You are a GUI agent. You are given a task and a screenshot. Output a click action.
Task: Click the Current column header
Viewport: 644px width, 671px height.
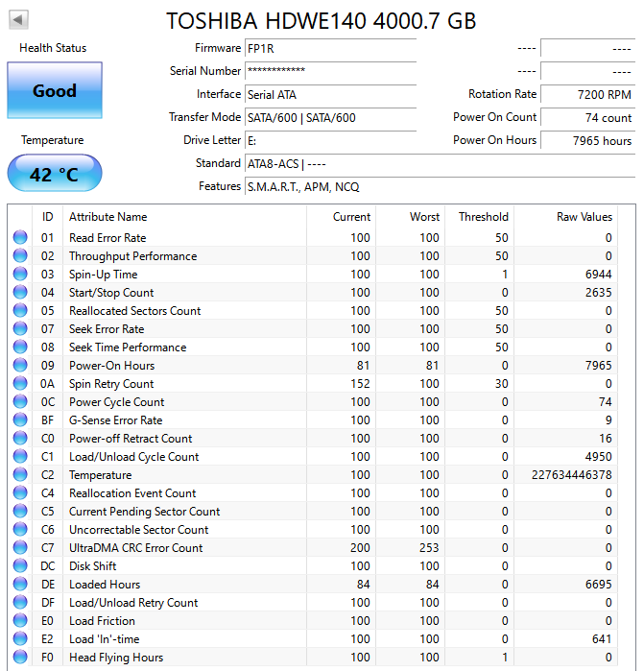point(351,217)
